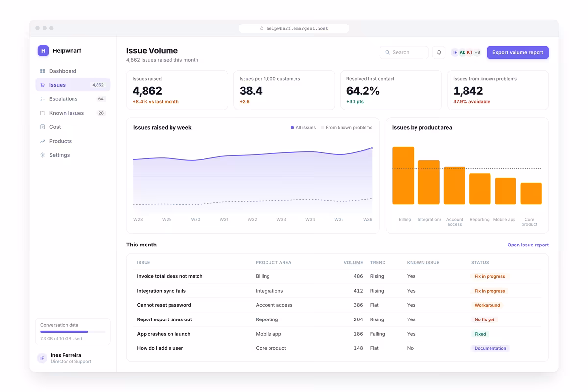The image size is (588, 392).
Task: Open the Dashboard page
Action: pos(73,71)
